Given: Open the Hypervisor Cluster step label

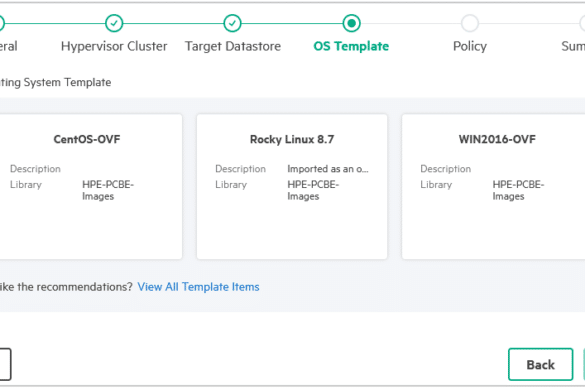Looking at the screenshot, I should pyautogui.click(x=114, y=46).
